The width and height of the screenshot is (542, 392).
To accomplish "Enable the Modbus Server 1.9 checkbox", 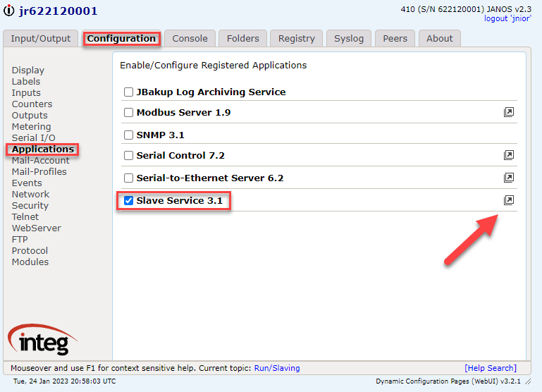I will (128, 112).
